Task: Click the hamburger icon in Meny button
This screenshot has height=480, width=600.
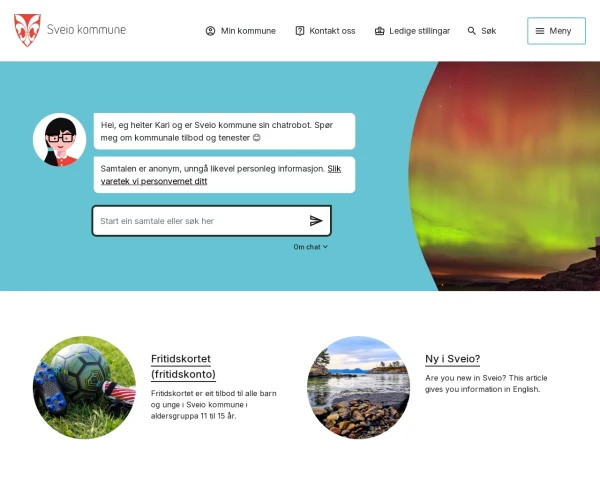Action: tap(540, 31)
